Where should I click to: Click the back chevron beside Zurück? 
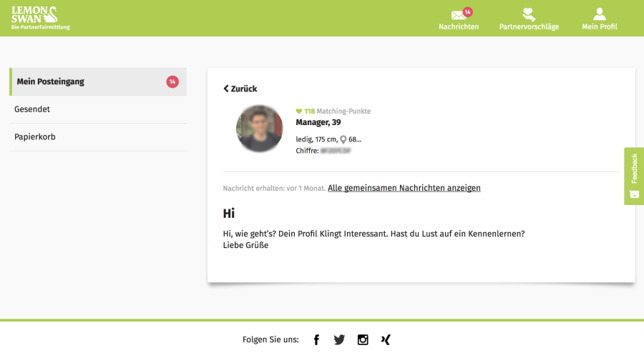226,89
